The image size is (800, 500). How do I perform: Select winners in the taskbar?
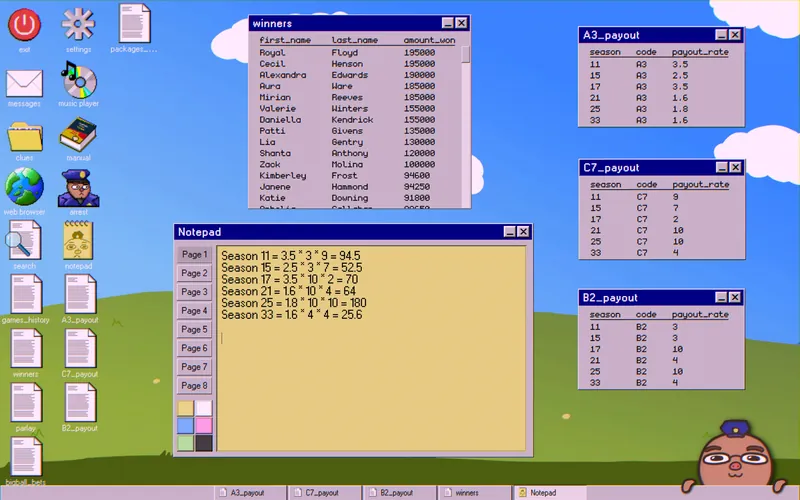click(474, 493)
